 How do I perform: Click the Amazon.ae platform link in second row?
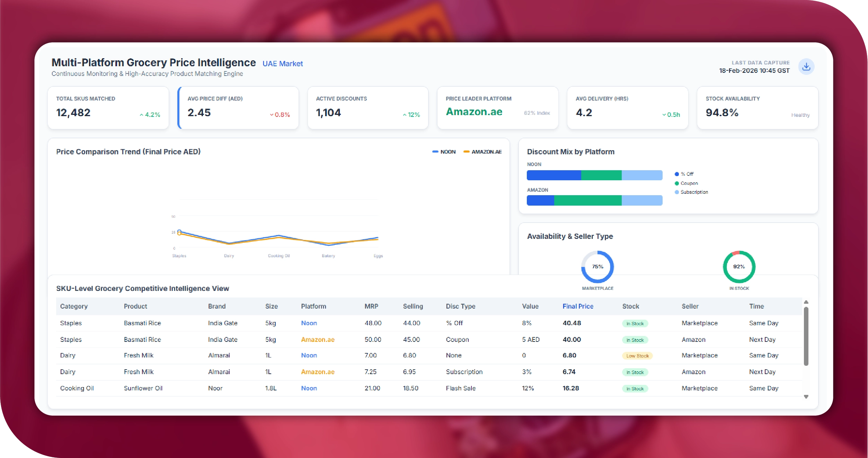tap(318, 339)
